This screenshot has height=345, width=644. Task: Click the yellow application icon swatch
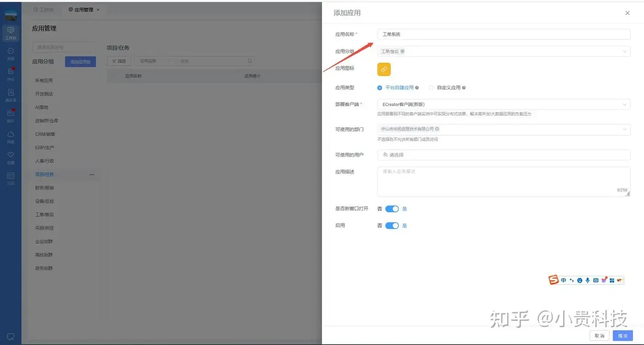pyautogui.click(x=385, y=69)
